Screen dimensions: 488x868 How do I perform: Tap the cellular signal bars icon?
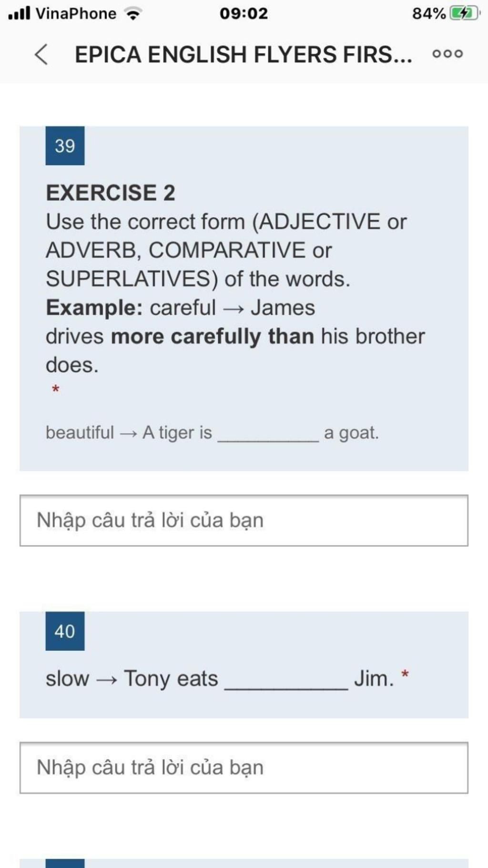(x=20, y=13)
